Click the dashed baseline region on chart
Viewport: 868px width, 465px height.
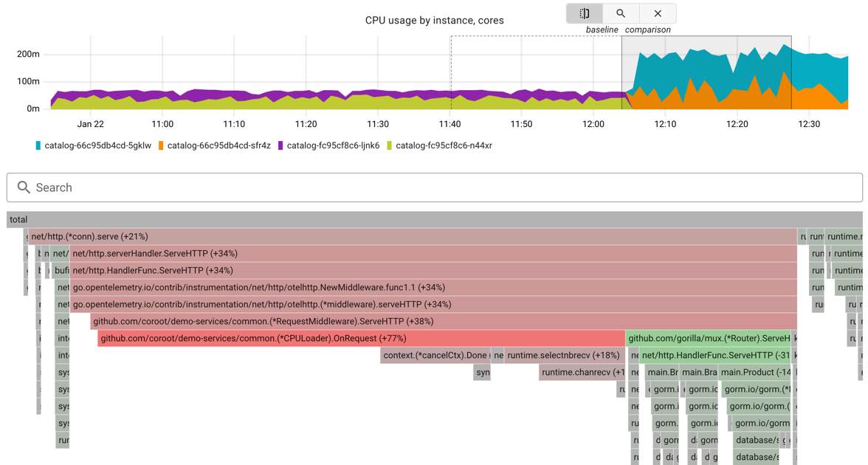tap(536, 72)
